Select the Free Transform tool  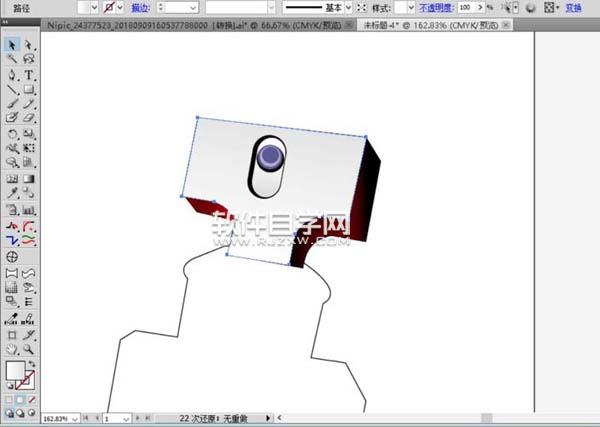(29, 148)
